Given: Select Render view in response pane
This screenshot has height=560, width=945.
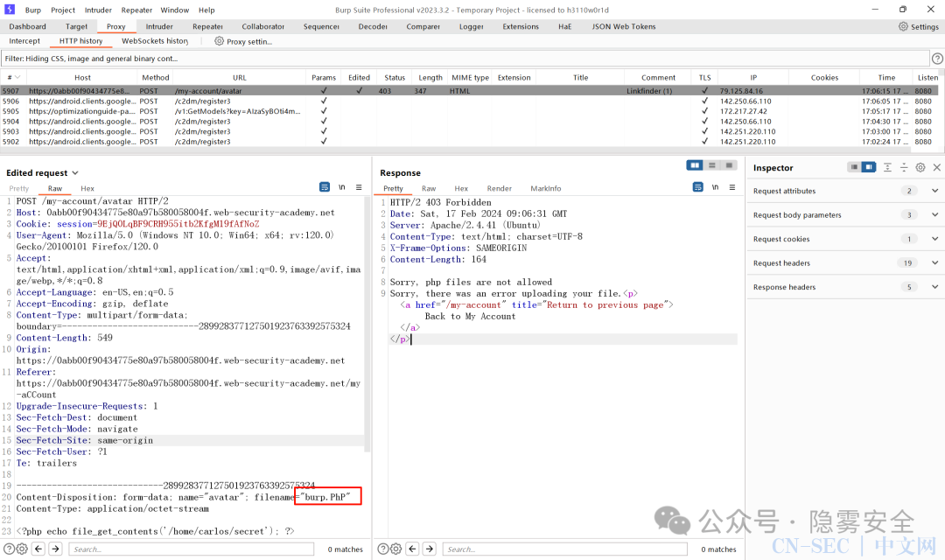Looking at the screenshot, I should coord(500,188).
